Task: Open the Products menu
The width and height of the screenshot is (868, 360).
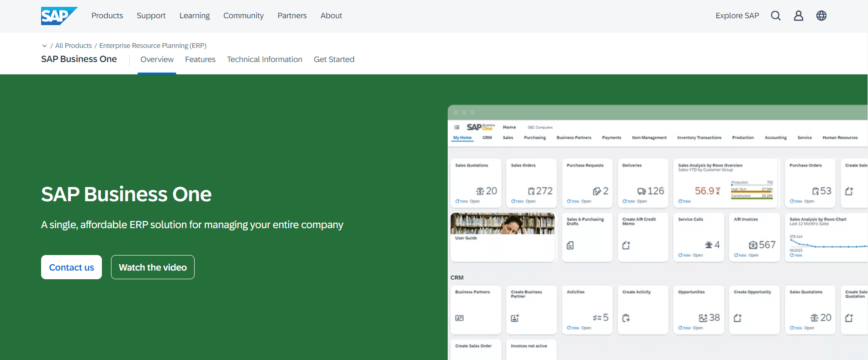Action: point(107,16)
